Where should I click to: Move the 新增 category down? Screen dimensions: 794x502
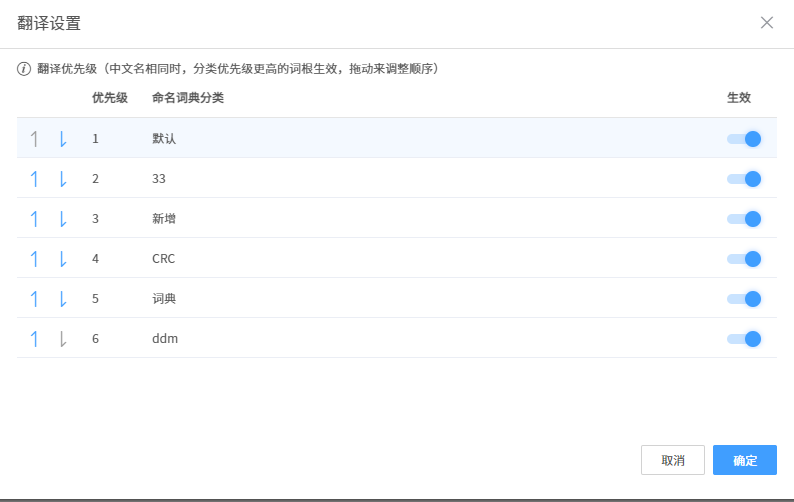click(x=63, y=218)
